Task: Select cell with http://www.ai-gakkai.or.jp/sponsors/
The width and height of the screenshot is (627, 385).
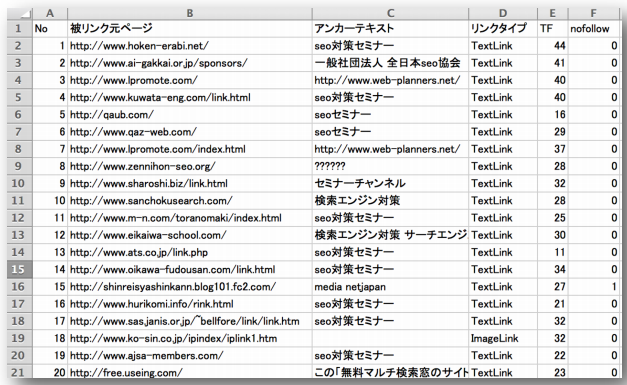Action: 190,63
